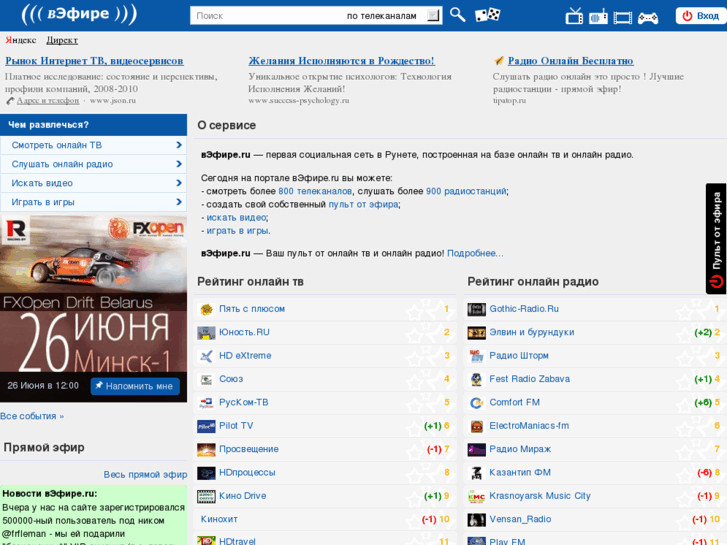This screenshot has width=727, height=545.
Task: Open the vertical 'Пульт от эфира' side tab
Action: point(716,238)
